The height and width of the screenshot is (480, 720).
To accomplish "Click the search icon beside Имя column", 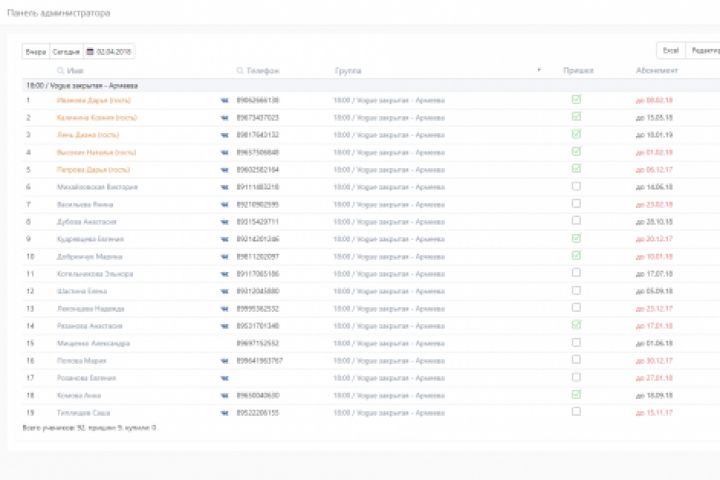I will tap(61, 71).
